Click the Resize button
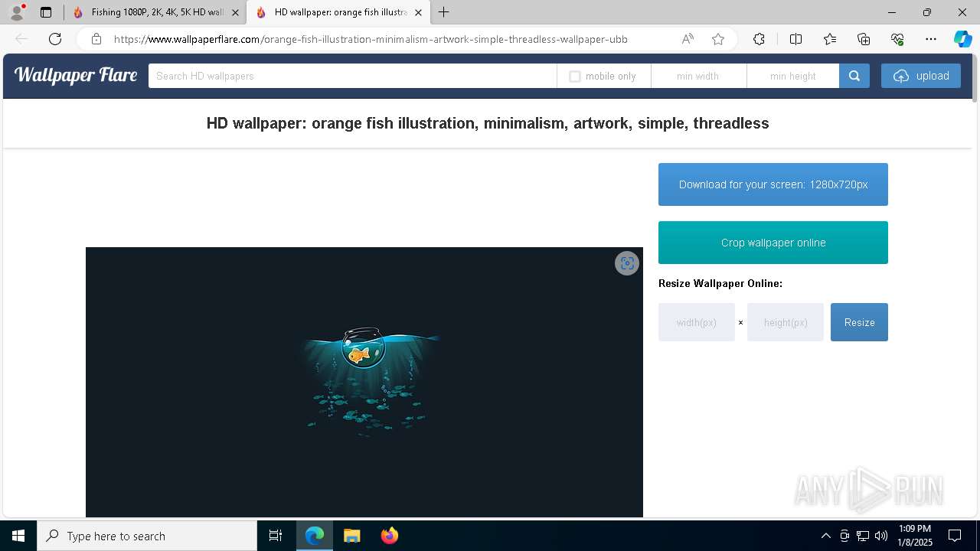The width and height of the screenshot is (980, 551). tap(859, 322)
